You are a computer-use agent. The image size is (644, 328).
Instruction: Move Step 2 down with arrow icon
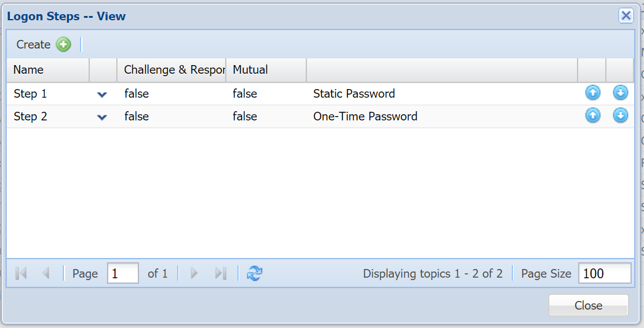pos(620,115)
